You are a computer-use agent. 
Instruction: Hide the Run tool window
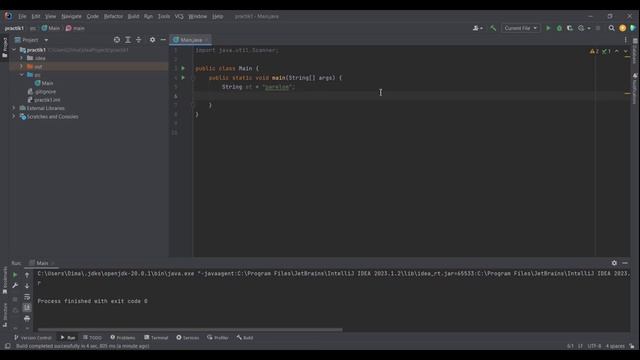point(625,263)
